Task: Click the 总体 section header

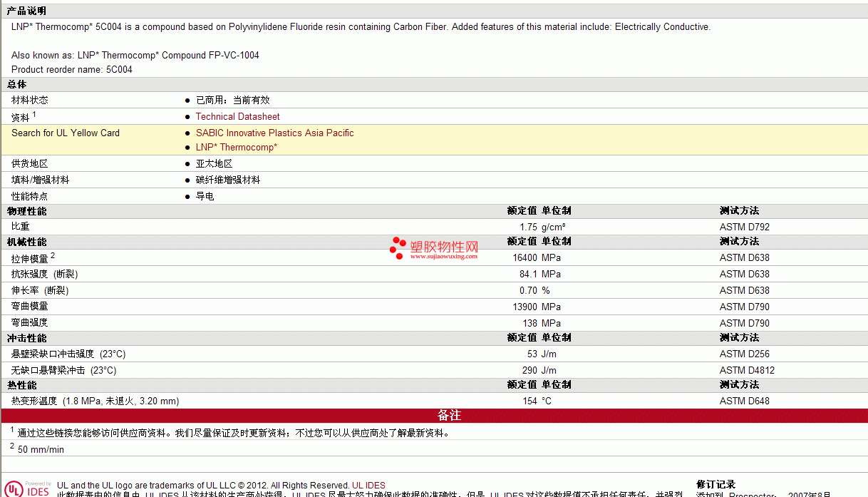Action: pos(16,84)
